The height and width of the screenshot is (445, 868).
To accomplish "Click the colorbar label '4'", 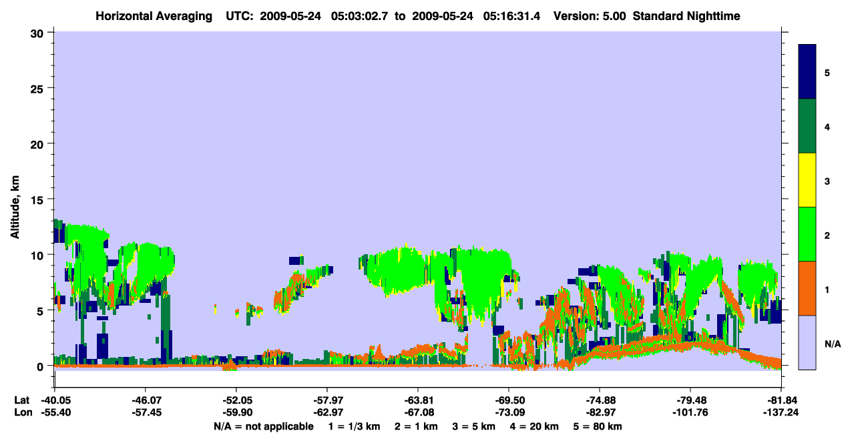I will pyautogui.click(x=827, y=126).
